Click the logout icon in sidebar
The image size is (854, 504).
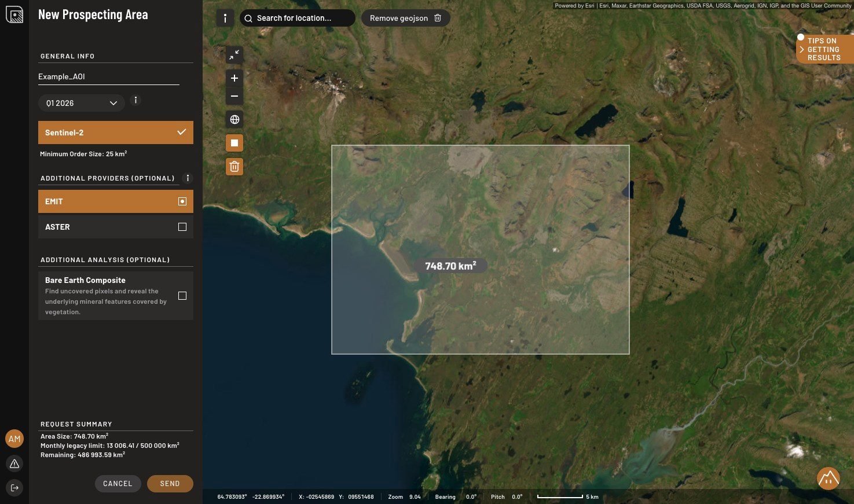[14, 488]
